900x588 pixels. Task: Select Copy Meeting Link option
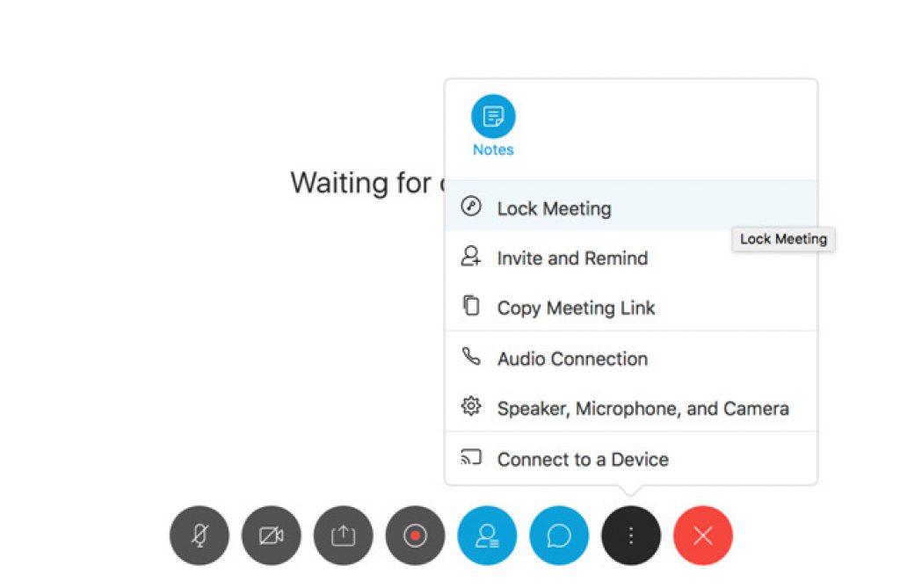(x=631, y=308)
